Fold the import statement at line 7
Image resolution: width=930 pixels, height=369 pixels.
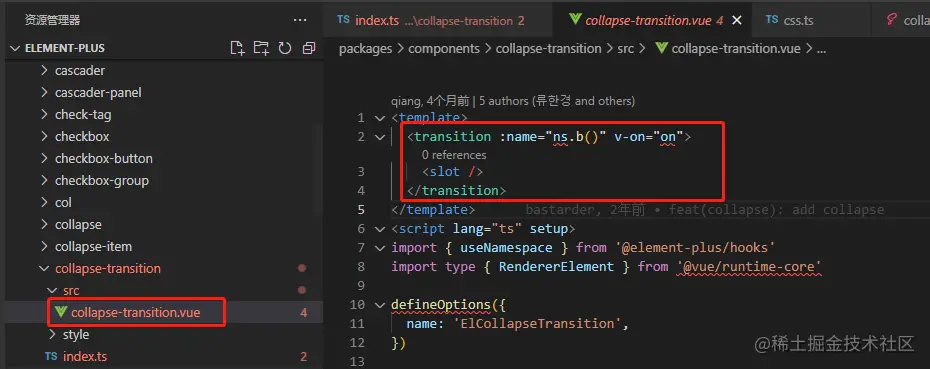[380, 247]
